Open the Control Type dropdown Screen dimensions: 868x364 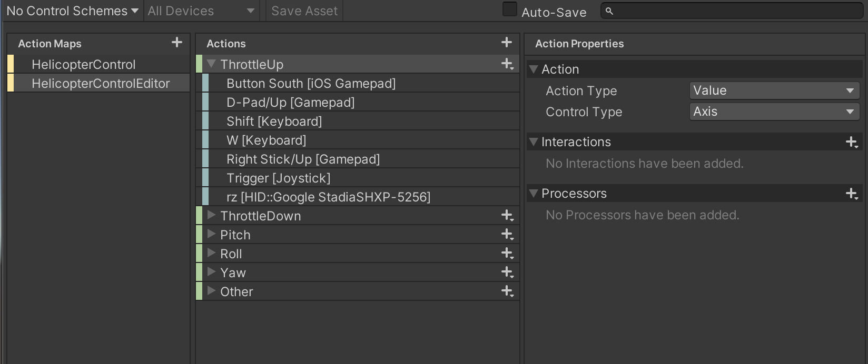point(774,112)
